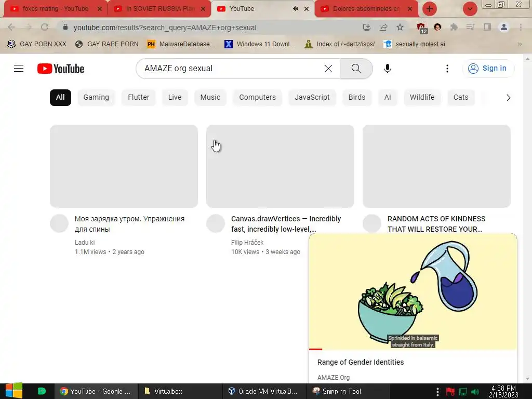Screen dimensions: 532x399
Task: Open Index of /~dartz/isos/ bookmark
Action: 340,44
